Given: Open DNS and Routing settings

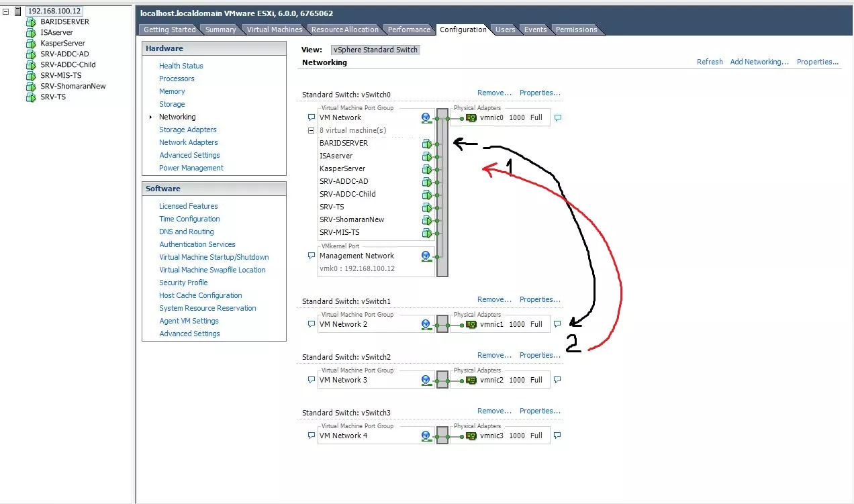Looking at the screenshot, I should [x=187, y=232].
